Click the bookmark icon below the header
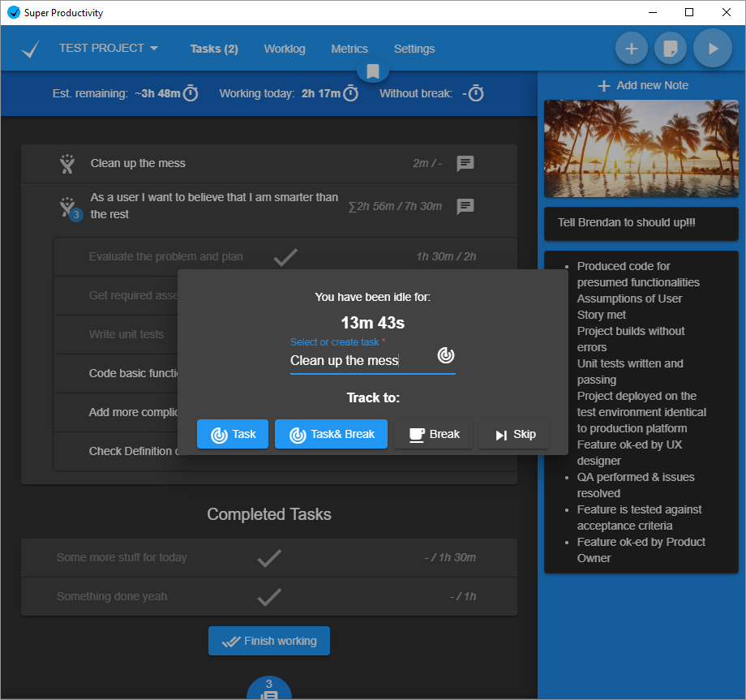The image size is (746, 700). 373,71
